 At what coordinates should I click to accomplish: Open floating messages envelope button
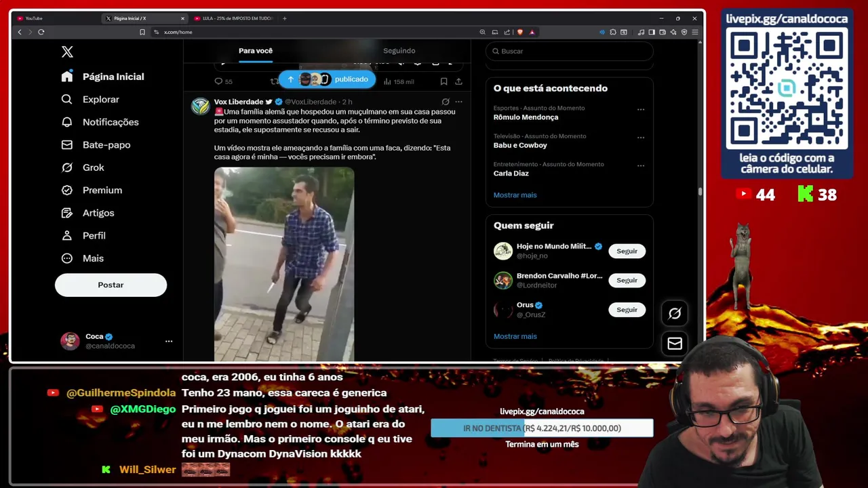[x=675, y=344]
